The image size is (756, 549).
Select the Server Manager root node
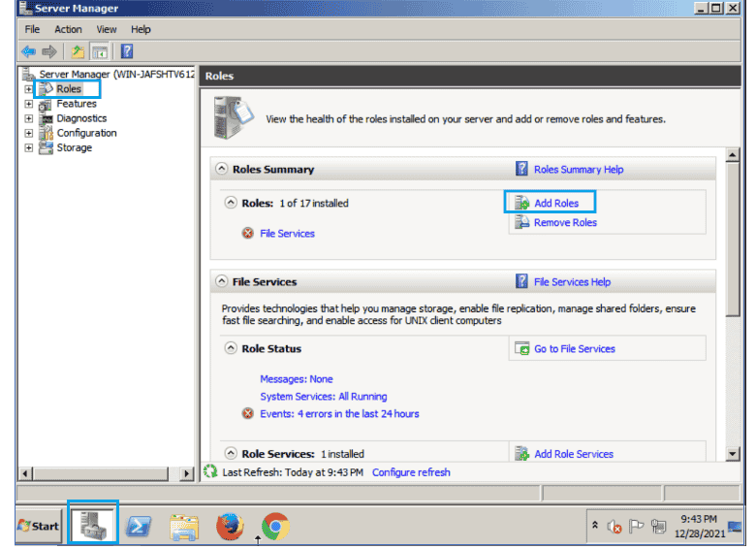(x=117, y=74)
